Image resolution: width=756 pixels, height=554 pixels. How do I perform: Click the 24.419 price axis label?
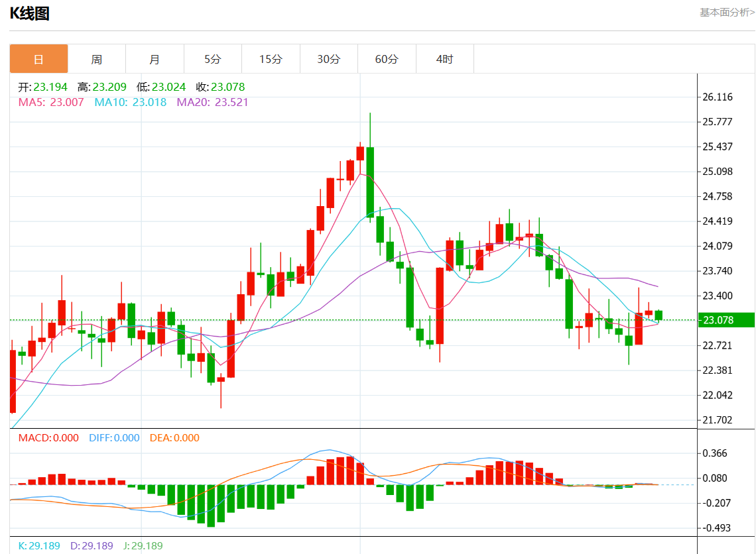(718, 221)
